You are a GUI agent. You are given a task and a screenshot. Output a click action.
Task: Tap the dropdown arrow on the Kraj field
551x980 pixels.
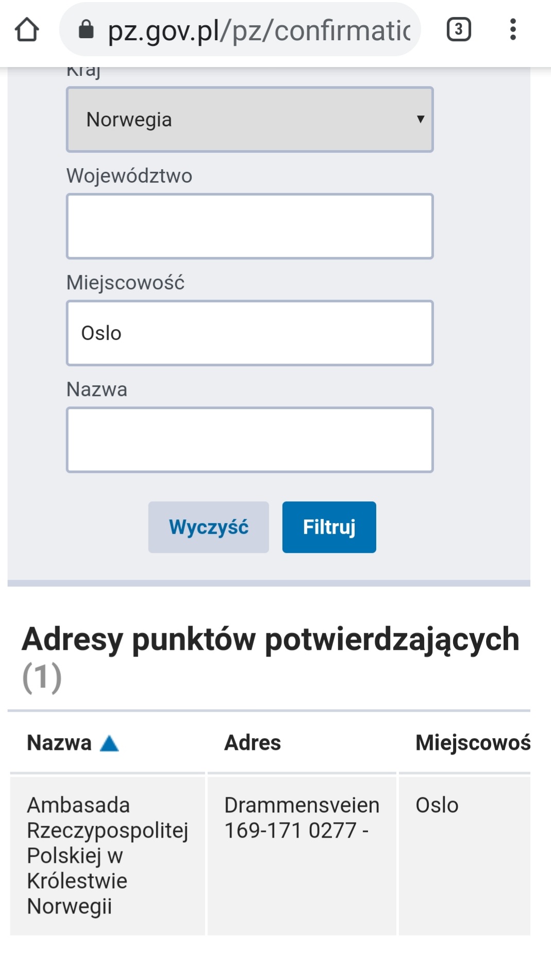tap(420, 119)
